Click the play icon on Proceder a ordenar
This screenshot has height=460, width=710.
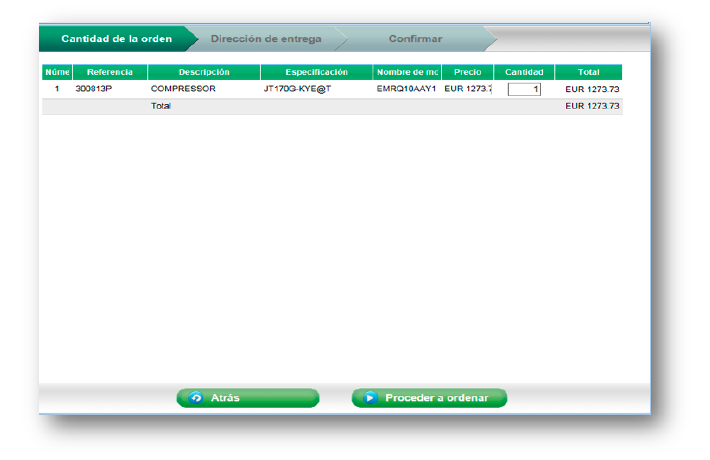pyautogui.click(x=370, y=398)
